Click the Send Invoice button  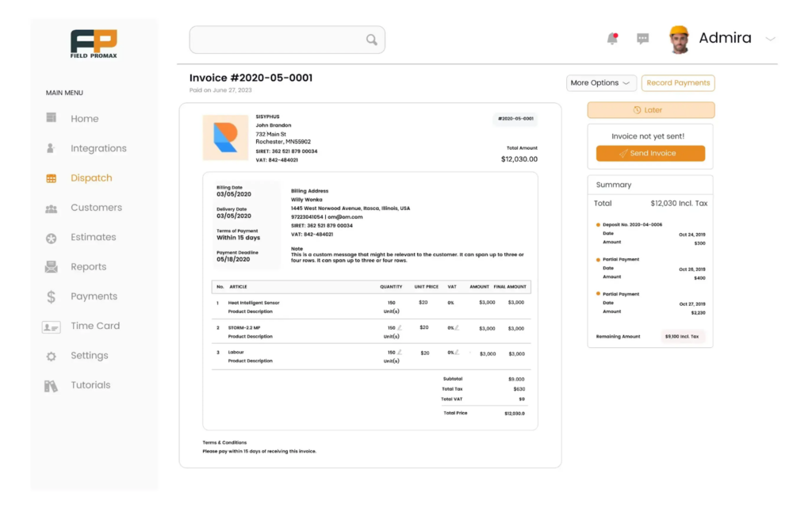649,153
